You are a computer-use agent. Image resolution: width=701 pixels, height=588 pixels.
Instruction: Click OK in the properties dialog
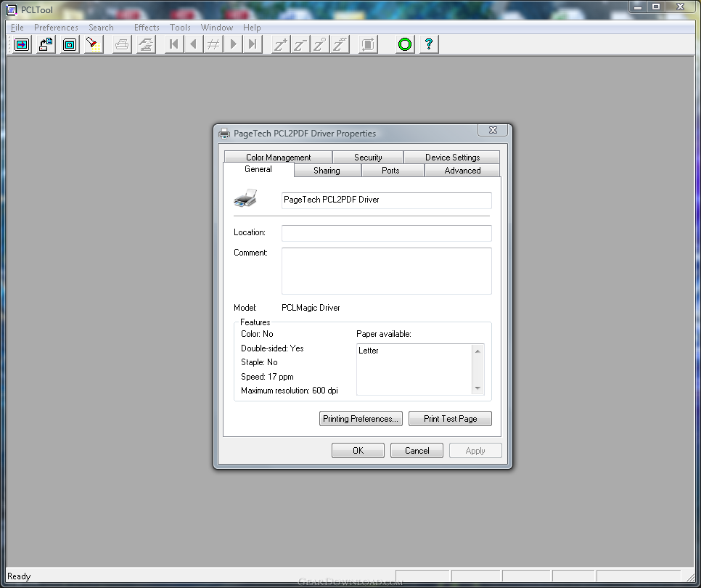pyautogui.click(x=358, y=450)
